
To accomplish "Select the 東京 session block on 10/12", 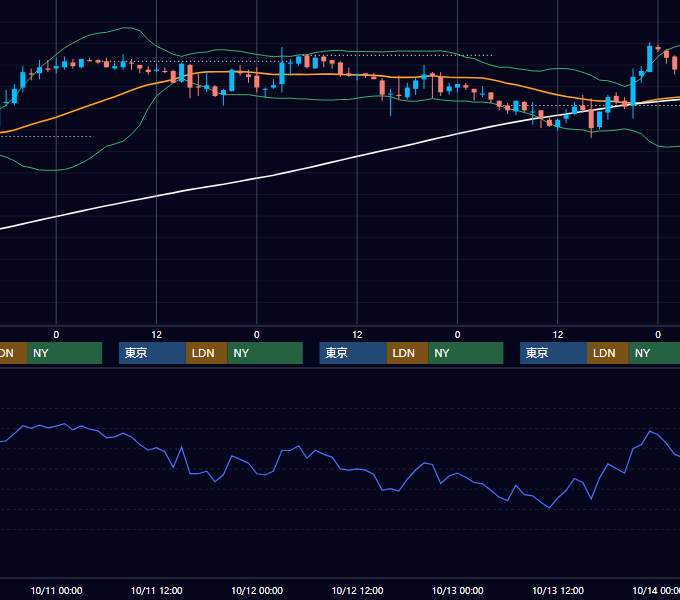I will click(x=353, y=353).
